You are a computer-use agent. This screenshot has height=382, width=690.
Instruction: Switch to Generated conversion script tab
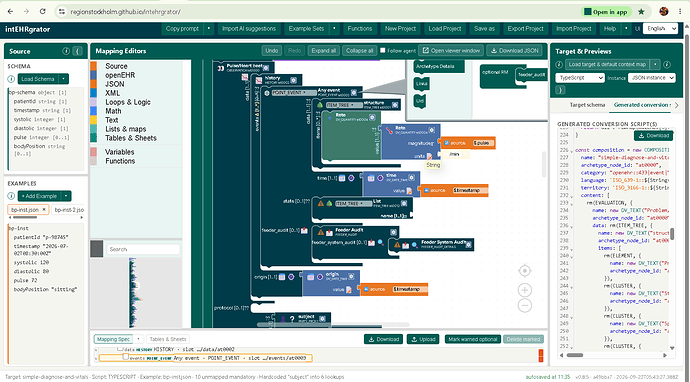point(642,105)
